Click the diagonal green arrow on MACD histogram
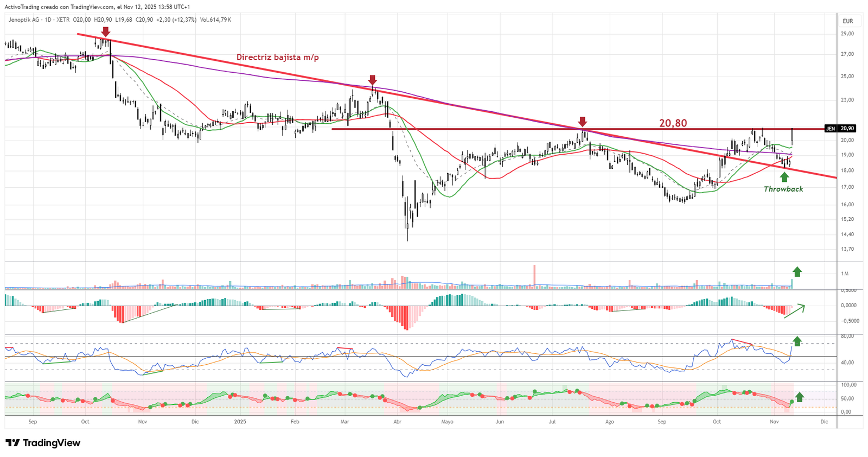Screen dimensions: 868x457 [795, 311]
